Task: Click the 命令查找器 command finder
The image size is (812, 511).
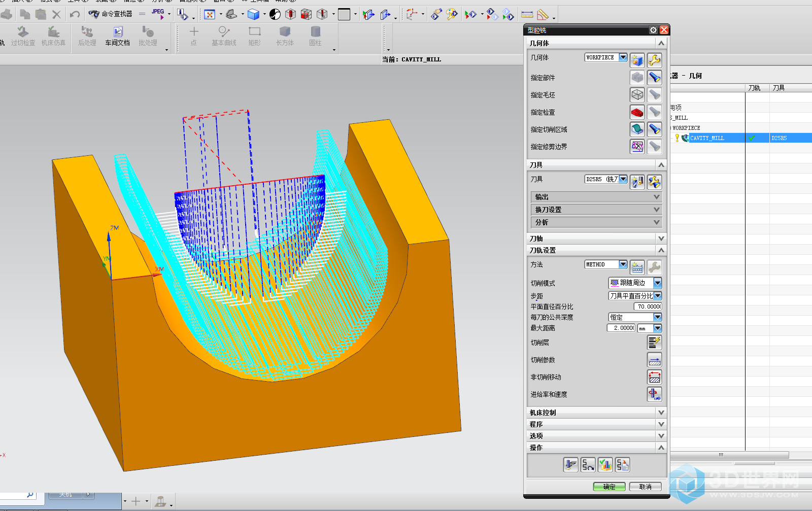Action: [x=111, y=14]
